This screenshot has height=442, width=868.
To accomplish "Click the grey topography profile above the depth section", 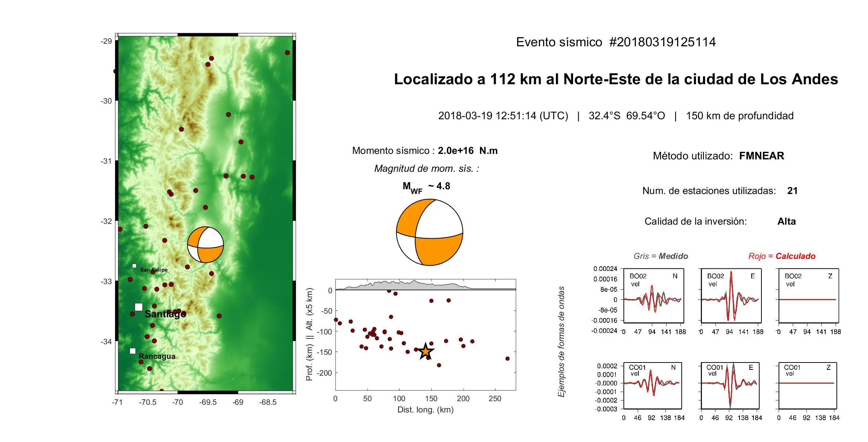I will tap(425, 285).
